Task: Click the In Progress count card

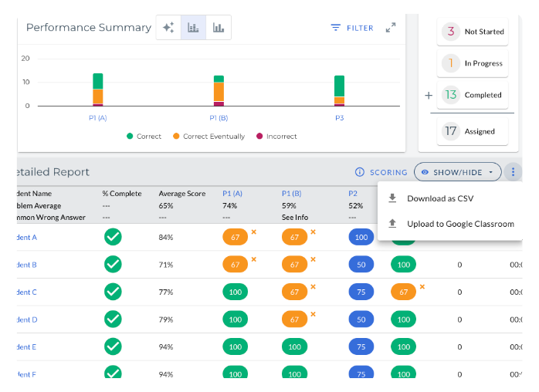Action: pyautogui.click(x=473, y=63)
